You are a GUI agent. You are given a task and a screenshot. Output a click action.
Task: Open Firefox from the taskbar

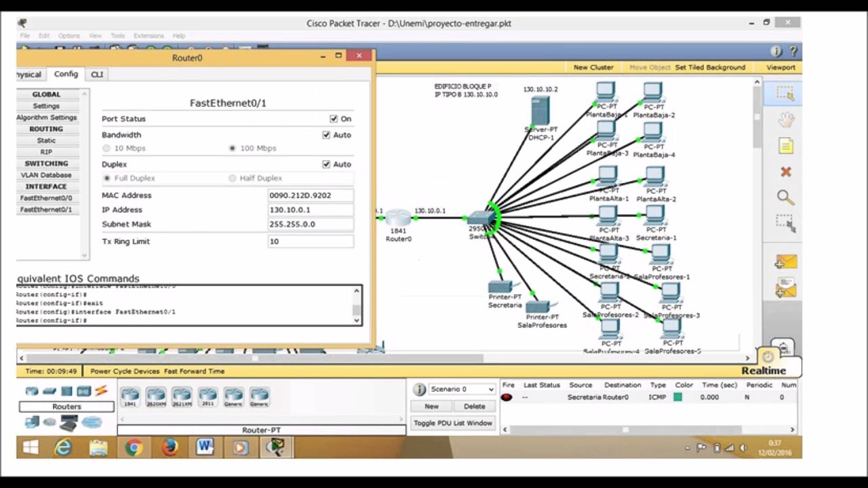point(170,447)
